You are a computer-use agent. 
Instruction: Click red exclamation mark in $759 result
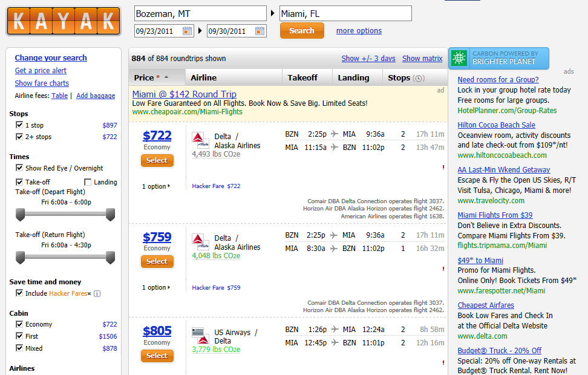[443, 269]
